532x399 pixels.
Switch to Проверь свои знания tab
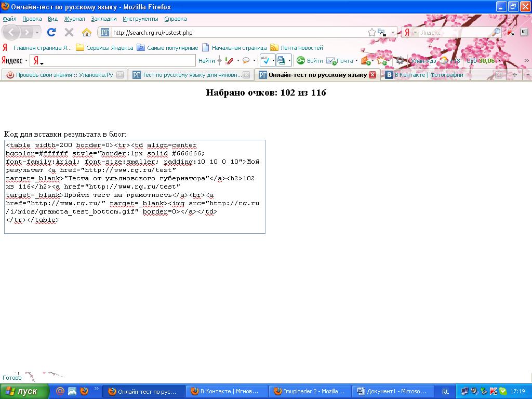tap(63, 75)
